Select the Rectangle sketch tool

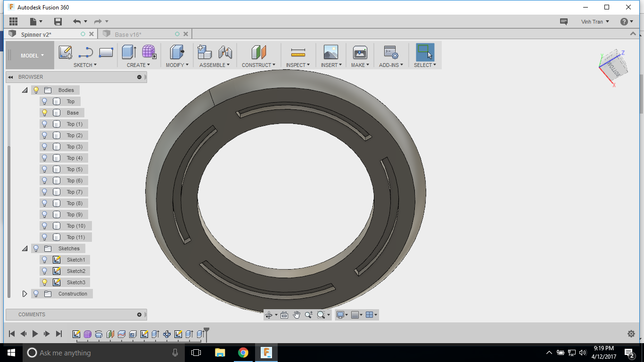106,52
